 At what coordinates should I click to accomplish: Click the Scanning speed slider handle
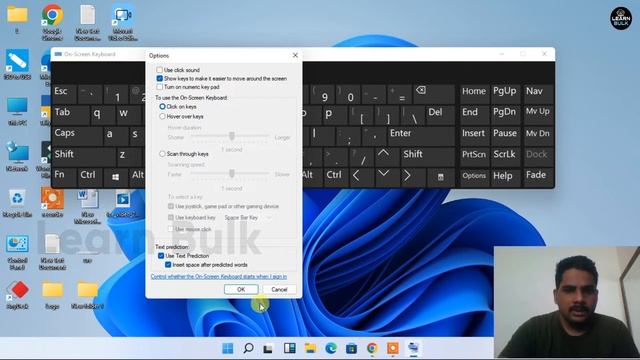[x=232, y=174]
